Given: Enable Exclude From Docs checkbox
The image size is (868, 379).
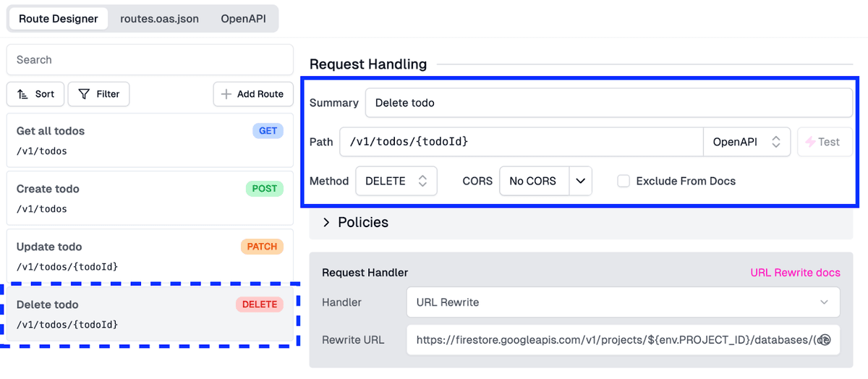Looking at the screenshot, I should pyautogui.click(x=624, y=181).
